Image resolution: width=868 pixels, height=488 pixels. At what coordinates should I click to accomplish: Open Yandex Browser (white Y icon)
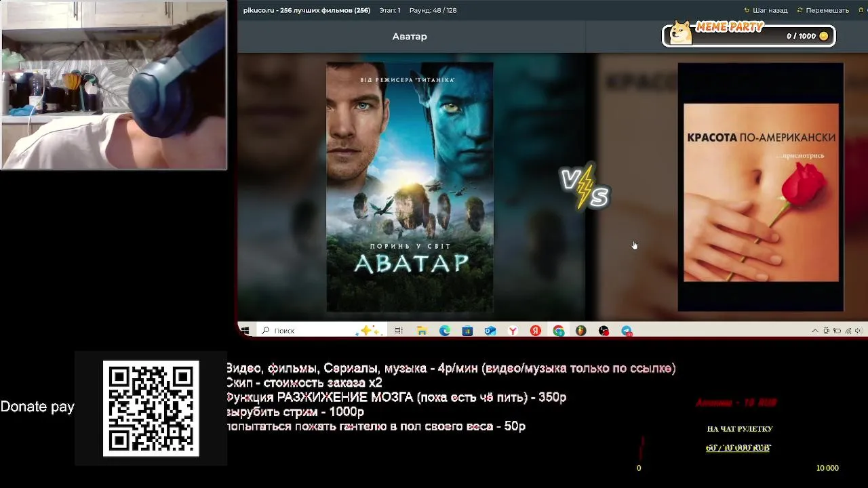[513, 331]
